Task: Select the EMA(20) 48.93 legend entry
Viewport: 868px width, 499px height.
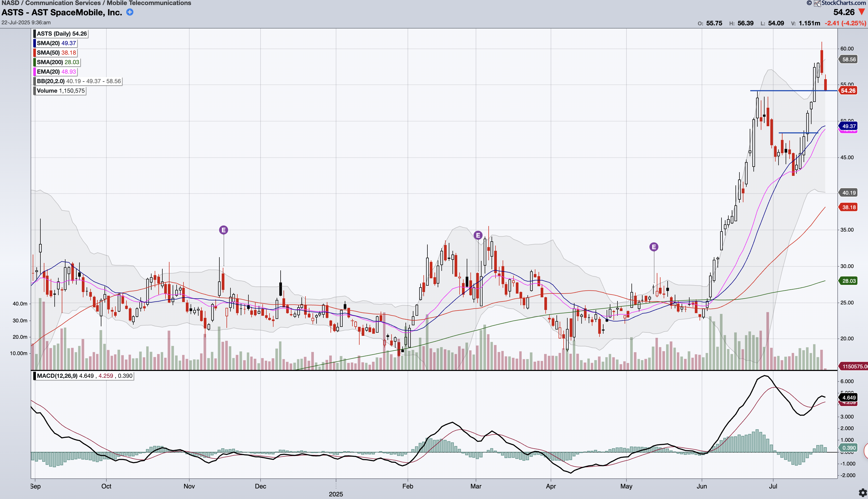Action: click(56, 72)
